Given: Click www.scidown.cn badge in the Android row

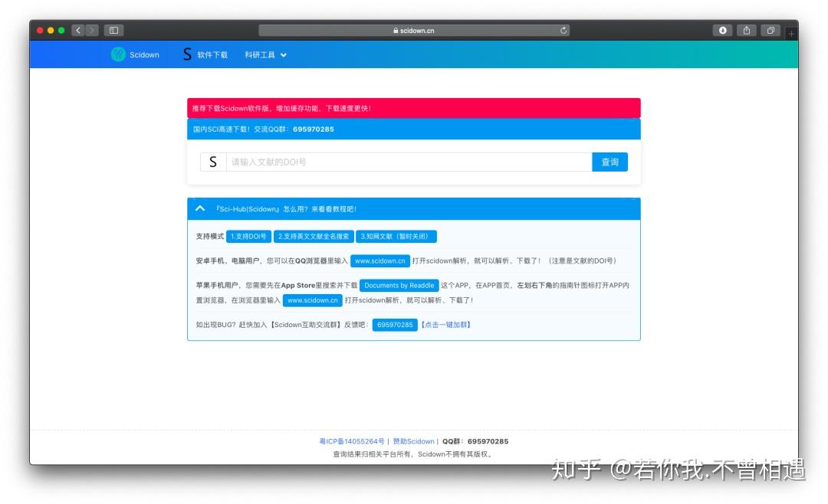Looking at the screenshot, I should click(x=380, y=260).
